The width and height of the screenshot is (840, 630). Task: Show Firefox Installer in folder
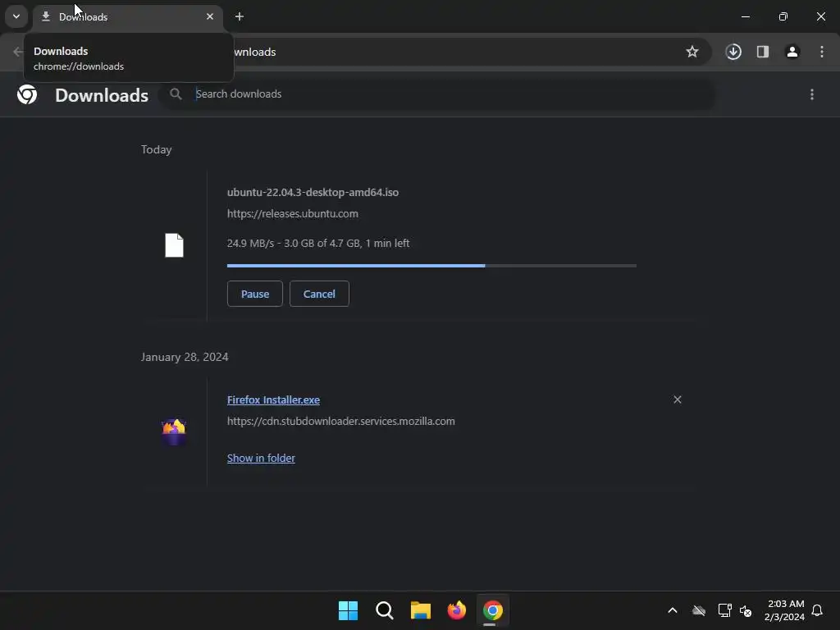(261, 458)
